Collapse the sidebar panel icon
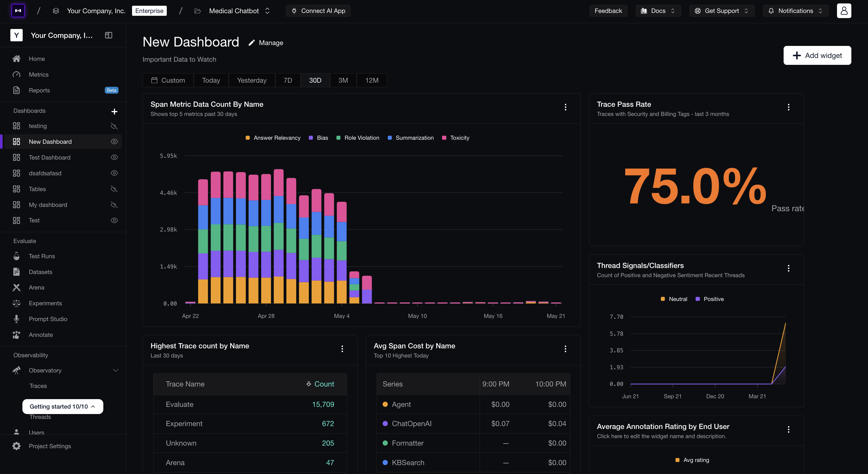Image resolution: width=868 pixels, height=474 pixels. point(108,35)
